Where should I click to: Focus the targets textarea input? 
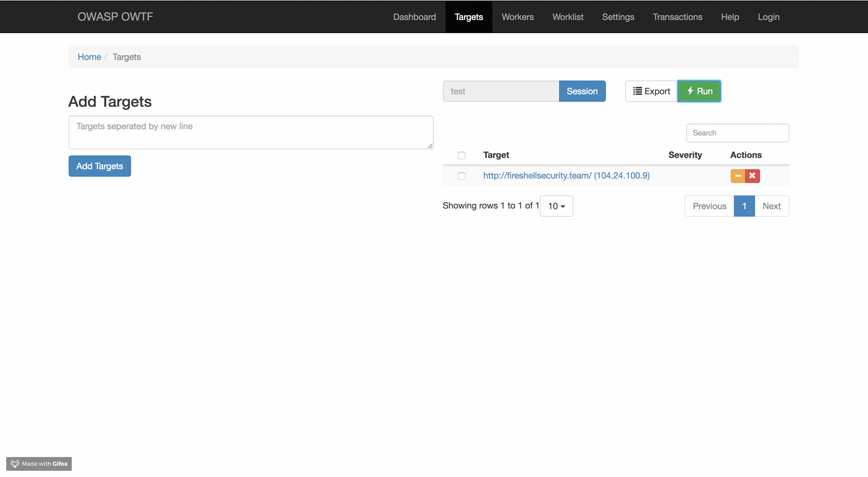(x=251, y=132)
